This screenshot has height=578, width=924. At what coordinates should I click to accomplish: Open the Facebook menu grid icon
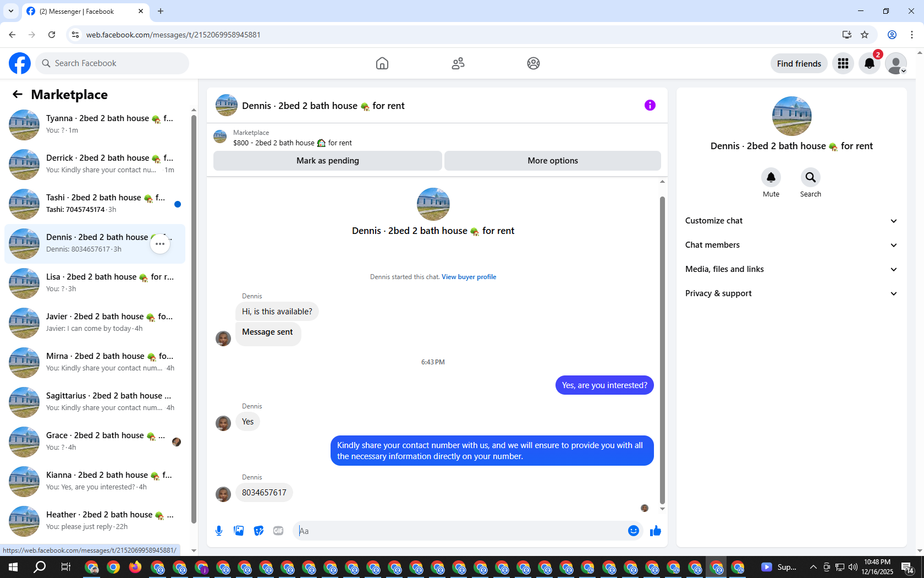[843, 63]
